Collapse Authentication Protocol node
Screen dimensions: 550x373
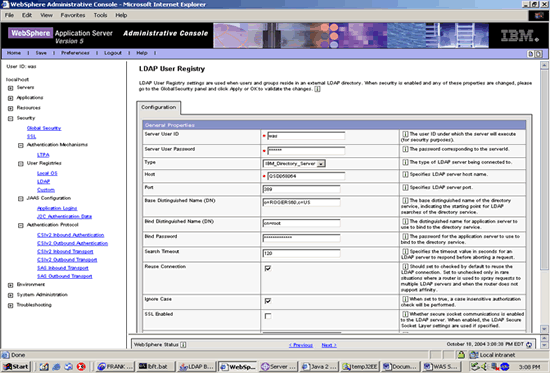21,226
